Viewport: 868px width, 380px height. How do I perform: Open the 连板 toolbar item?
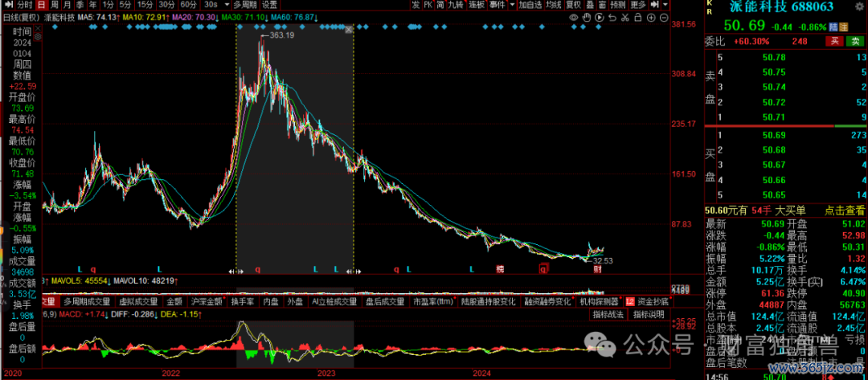[x=477, y=5]
